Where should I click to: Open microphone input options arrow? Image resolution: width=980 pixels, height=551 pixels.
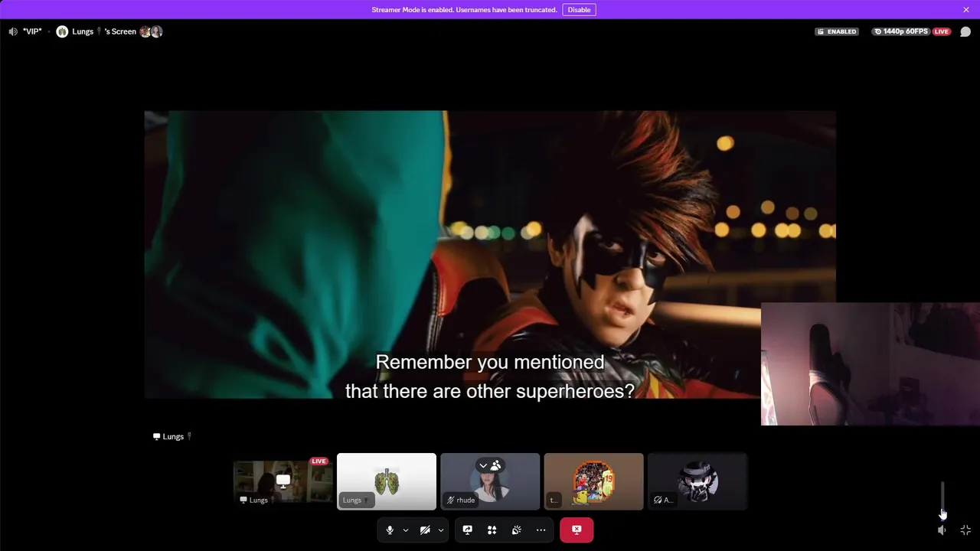[406, 530]
